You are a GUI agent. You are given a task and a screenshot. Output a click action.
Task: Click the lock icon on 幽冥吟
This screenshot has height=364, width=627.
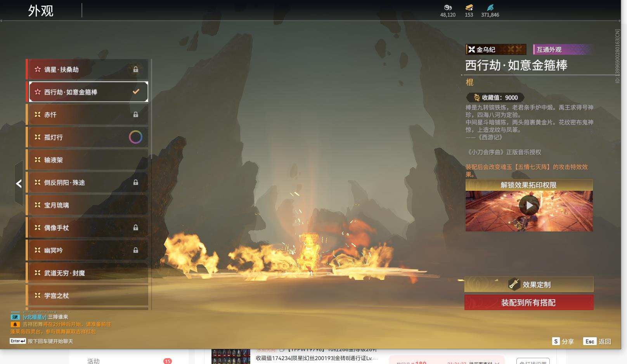point(136,250)
